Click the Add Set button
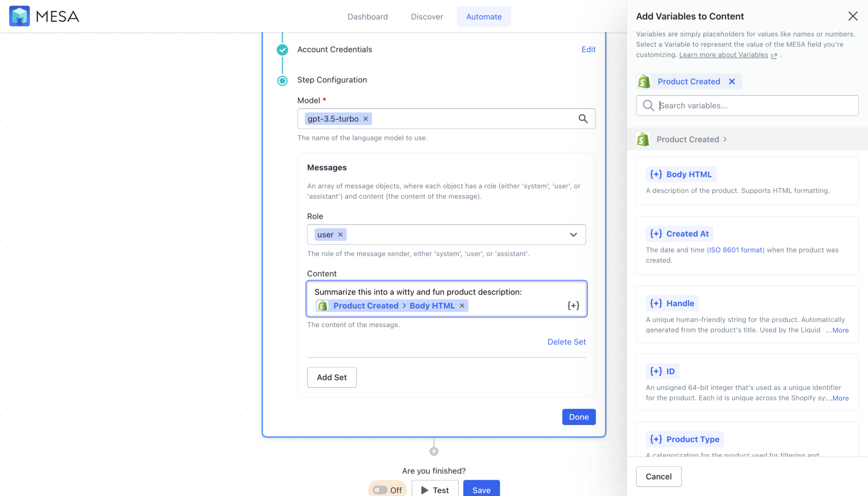 (x=331, y=377)
